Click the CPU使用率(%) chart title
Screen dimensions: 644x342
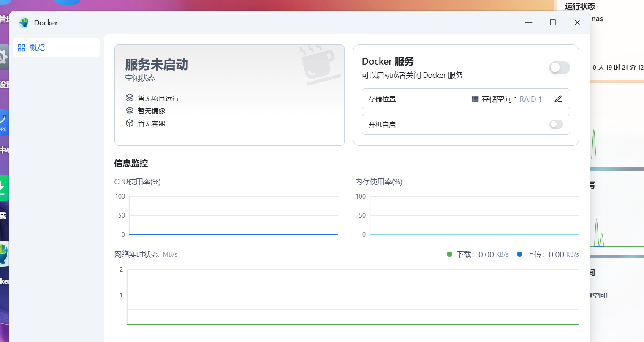pyautogui.click(x=137, y=182)
